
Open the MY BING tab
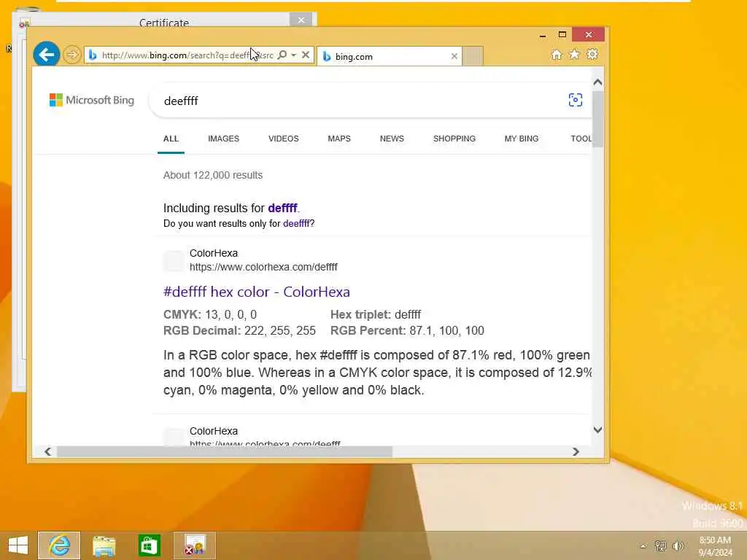[521, 139]
